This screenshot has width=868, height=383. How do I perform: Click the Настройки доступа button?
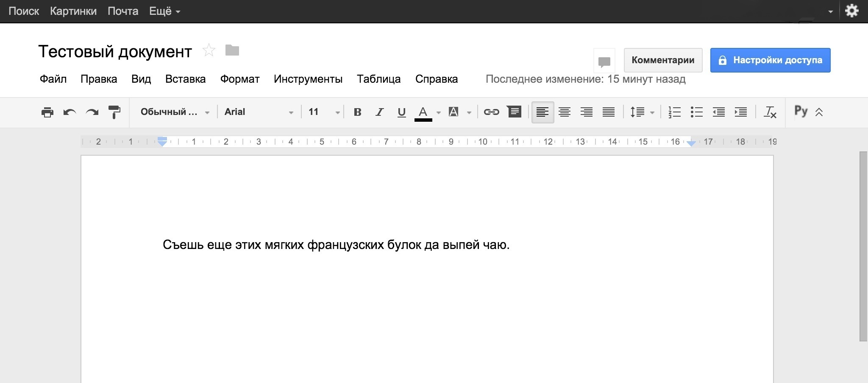coord(770,60)
